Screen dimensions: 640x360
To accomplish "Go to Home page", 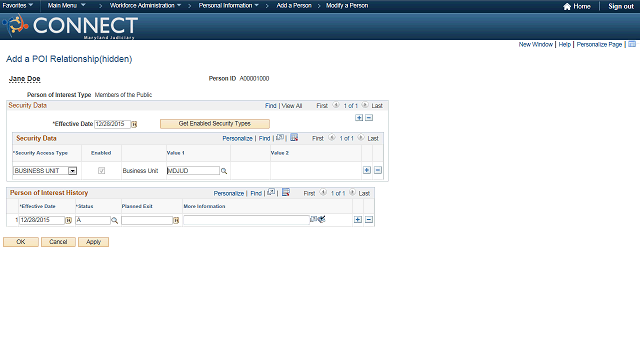I will pyautogui.click(x=577, y=6).
